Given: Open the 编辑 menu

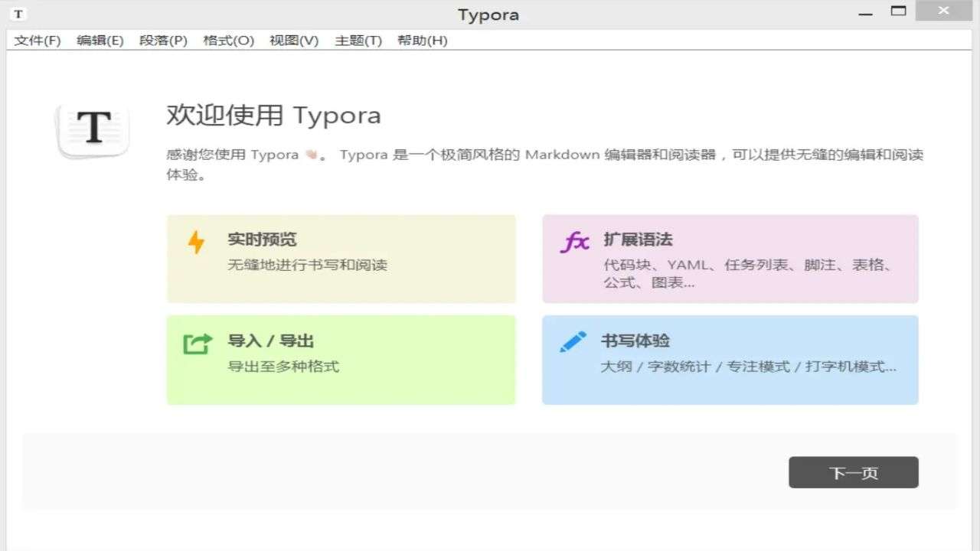Looking at the screenshot, I should [x=100, y=41].
